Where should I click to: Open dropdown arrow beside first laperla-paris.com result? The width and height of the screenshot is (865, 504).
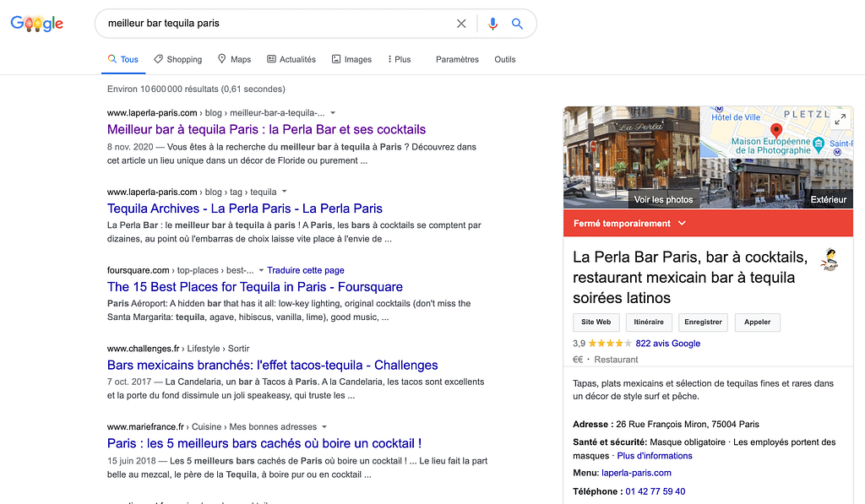[333, 113]
